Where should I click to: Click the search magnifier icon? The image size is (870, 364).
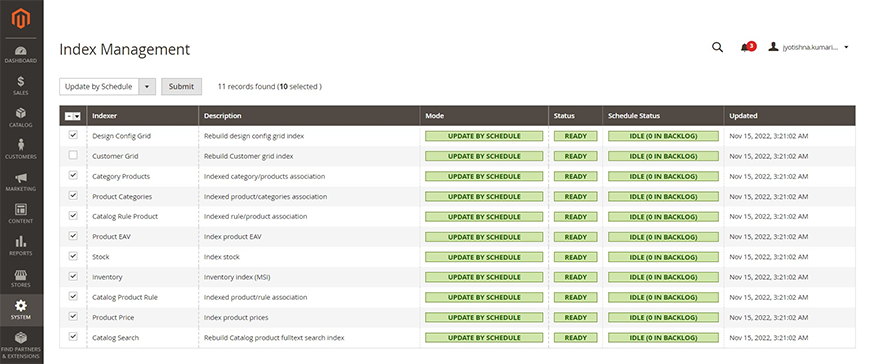pyautogui.click(x=717, y=48)
